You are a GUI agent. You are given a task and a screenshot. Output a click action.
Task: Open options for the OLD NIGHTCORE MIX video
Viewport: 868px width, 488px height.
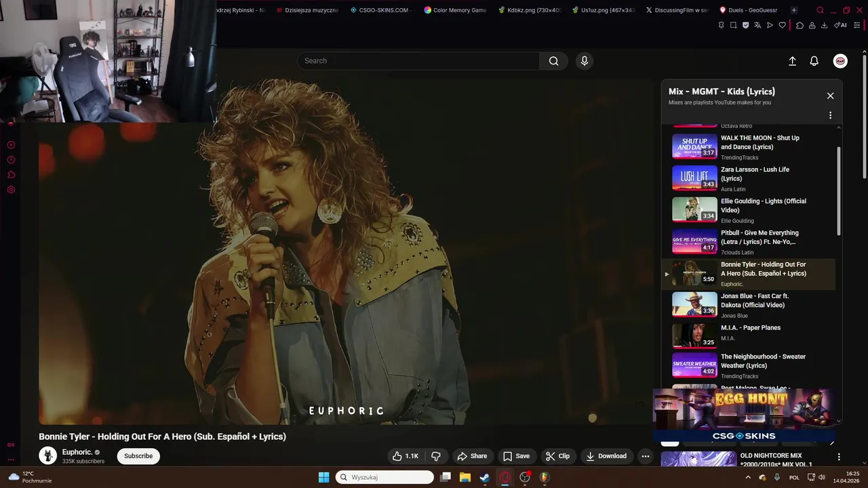pyautogui.click(x=839, y=457)
